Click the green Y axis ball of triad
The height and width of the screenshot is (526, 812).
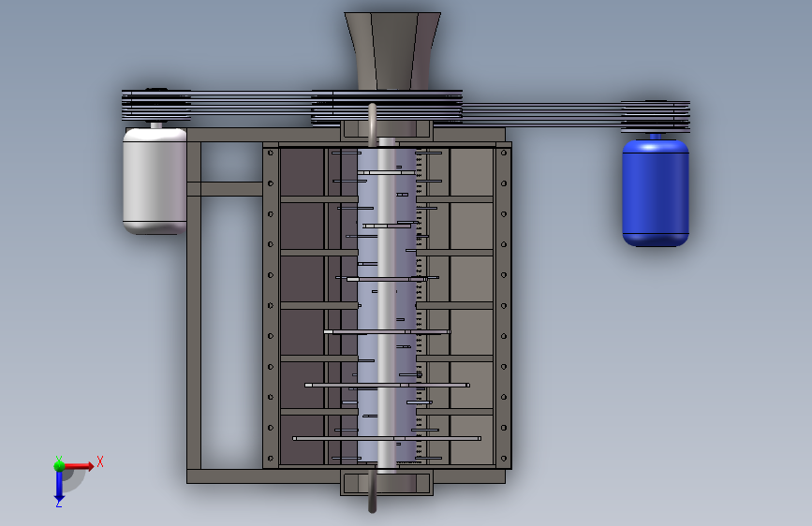(59, 465)
